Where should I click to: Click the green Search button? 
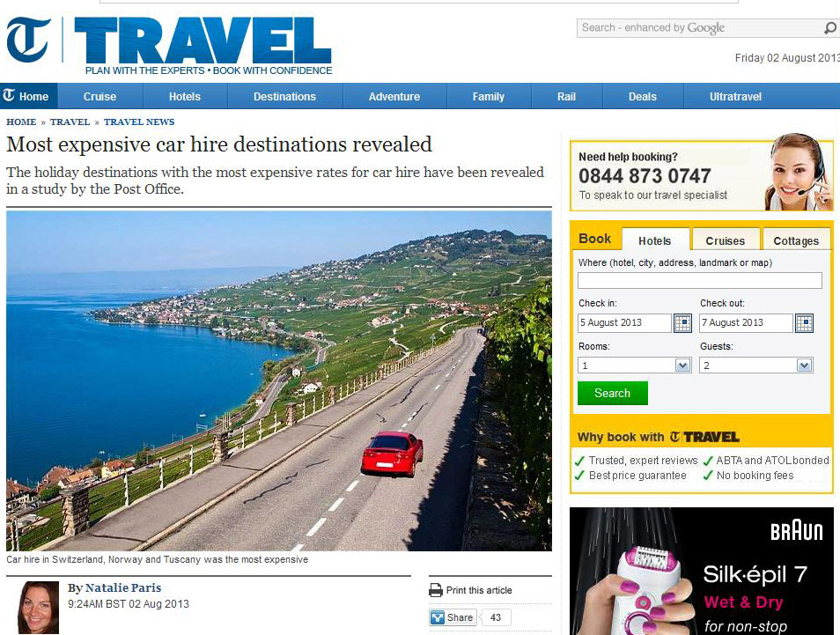pos(612,394)
